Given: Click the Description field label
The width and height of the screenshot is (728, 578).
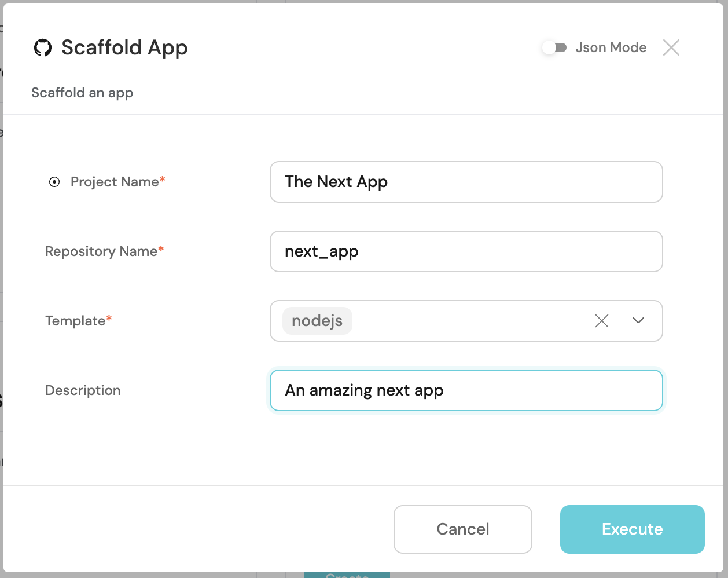Looking at the screenshot, I should click(83, 390).
